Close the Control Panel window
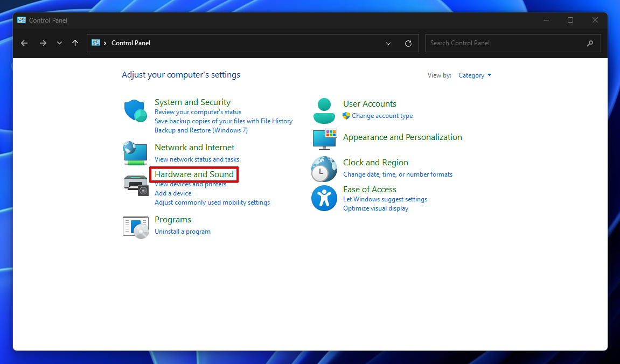 [x=595, y=20]
